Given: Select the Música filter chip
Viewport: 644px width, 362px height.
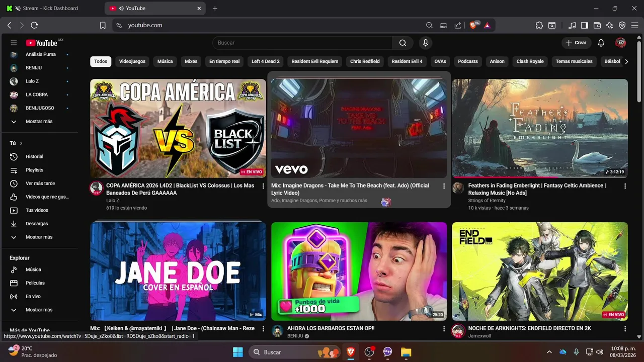Looking at the screenshot, I should coord(165,61).
